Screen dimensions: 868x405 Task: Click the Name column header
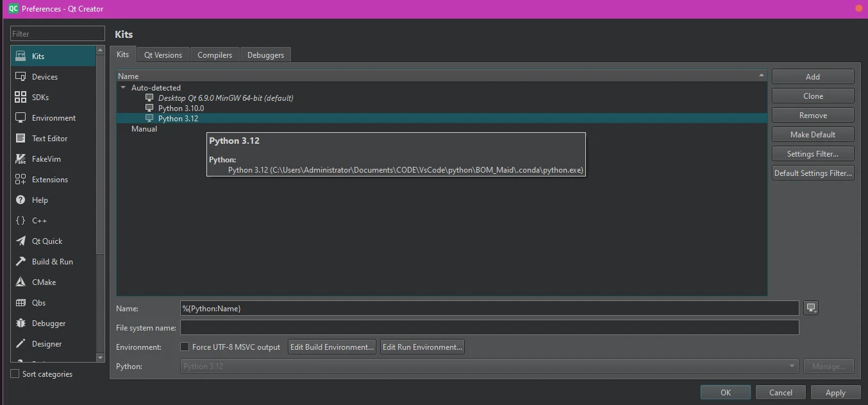coord(442,76)
